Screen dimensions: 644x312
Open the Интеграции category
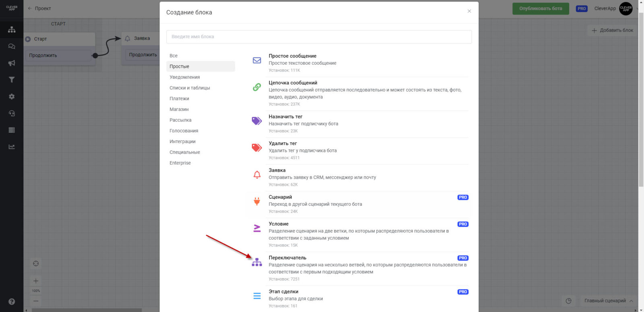(x=182, y=142)
